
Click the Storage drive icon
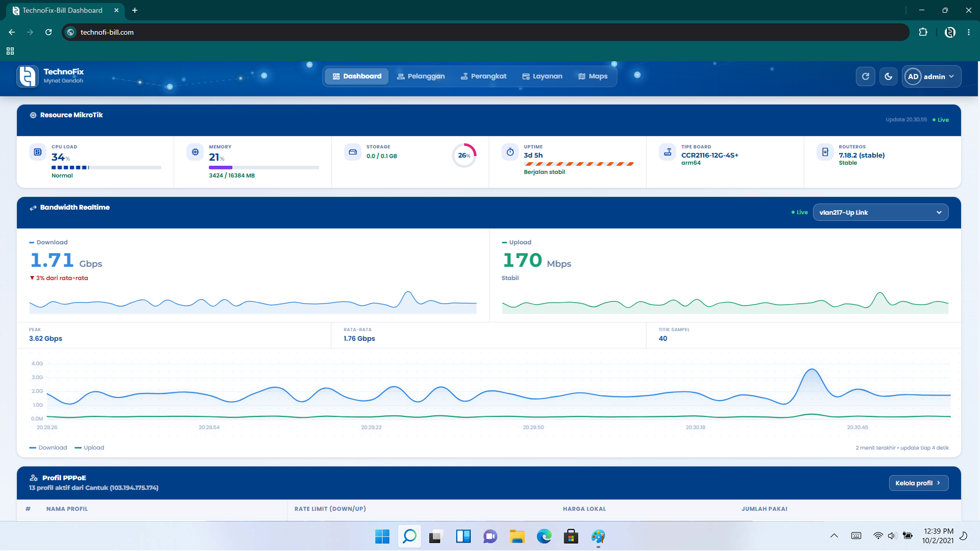click(x=353, y=152)
